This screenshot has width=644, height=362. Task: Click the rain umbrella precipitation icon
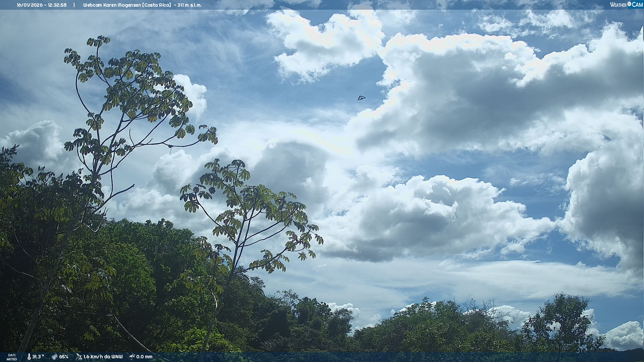pos(132,357)
